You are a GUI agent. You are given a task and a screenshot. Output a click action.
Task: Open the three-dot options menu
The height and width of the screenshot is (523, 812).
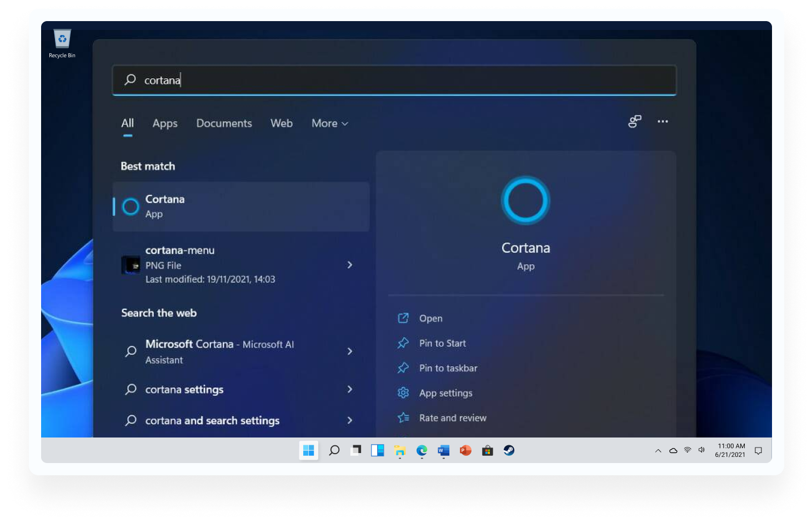[x=663, y=122]
